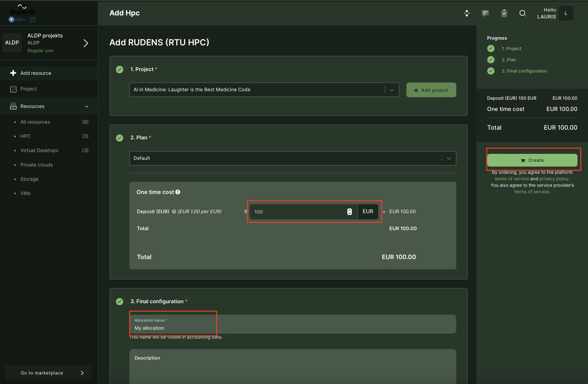Screen dimensions: 588x384
Task: Expand the Plan dropdown selector
Action: coord(449,158)
